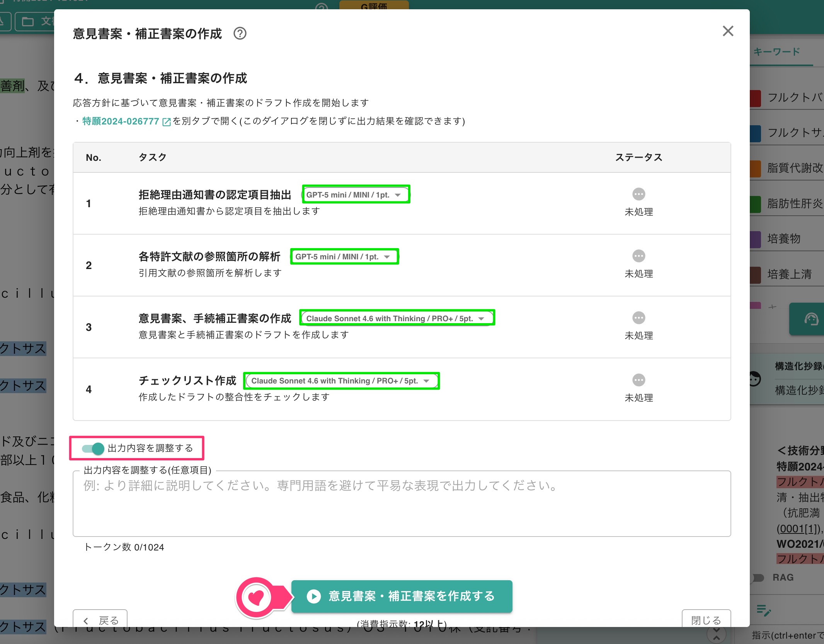Click the orange swatch beside 脂質代謝改 keyword

[x=756, y=169]
